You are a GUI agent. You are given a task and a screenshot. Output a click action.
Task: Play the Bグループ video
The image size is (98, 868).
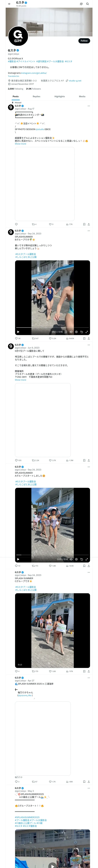pos(18,332)
